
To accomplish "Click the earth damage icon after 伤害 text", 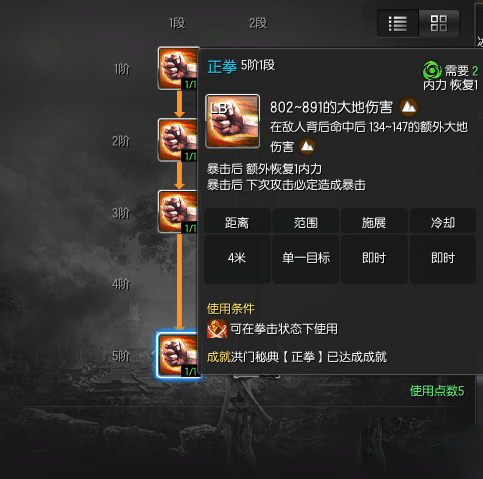I will 307,147.
